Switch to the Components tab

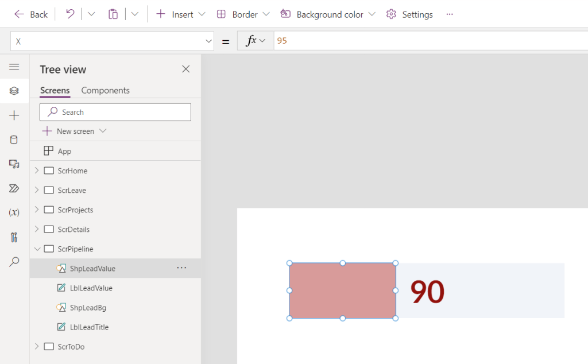[x=105, y=90]
